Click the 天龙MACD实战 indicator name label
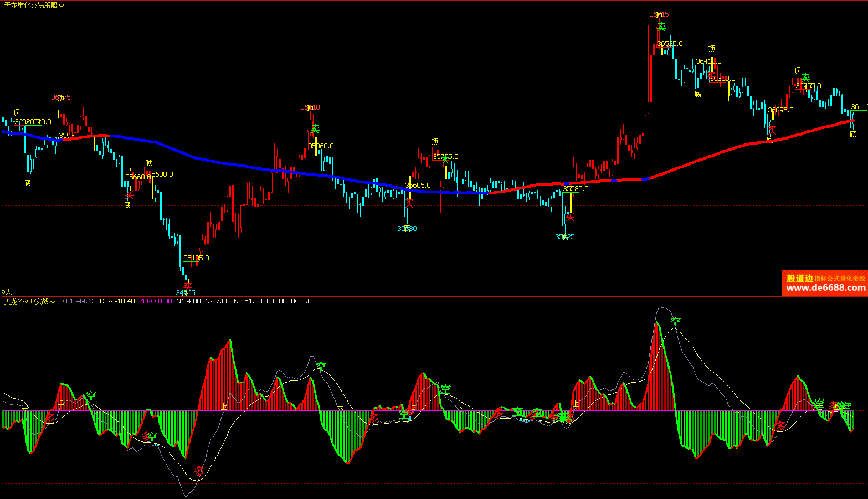 26,301
